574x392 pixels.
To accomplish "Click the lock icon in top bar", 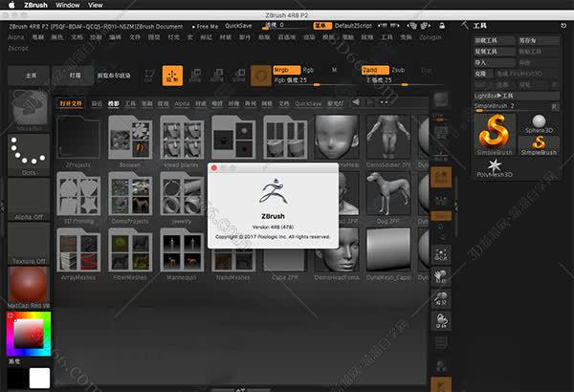I will click(x=442, y=26).
